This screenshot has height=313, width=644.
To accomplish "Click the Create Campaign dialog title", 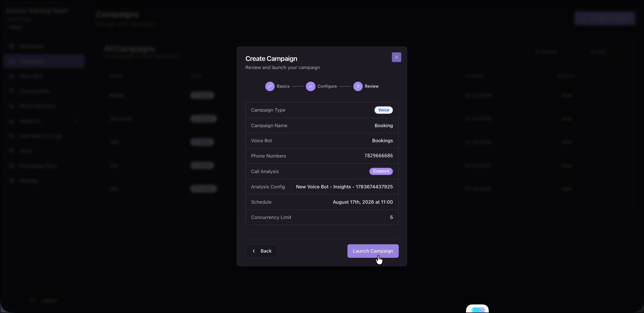I will [271, 59].
